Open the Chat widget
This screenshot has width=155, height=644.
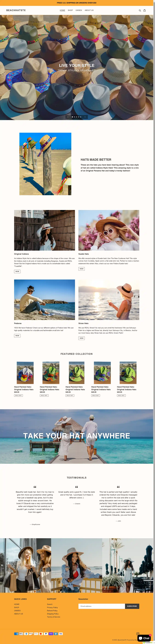coord(144,638)
